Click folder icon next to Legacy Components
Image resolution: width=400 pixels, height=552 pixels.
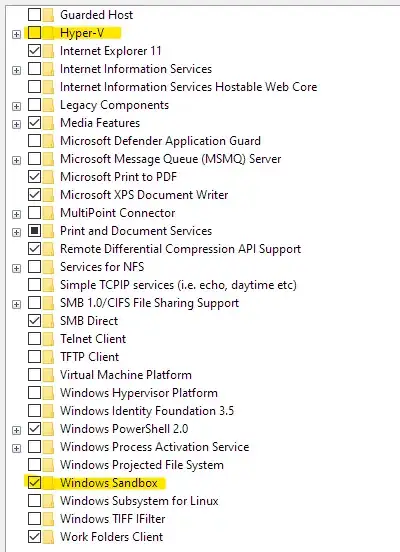[x=48, y=105]
